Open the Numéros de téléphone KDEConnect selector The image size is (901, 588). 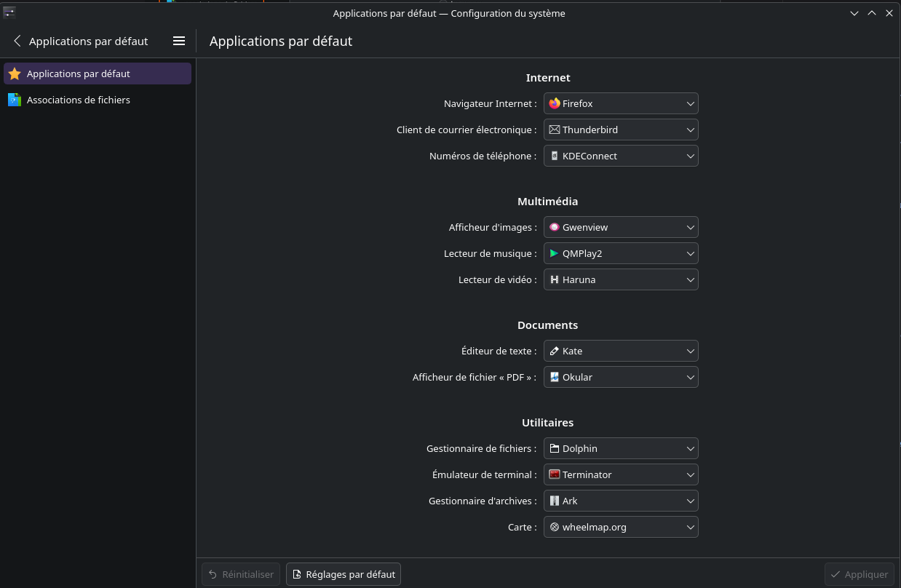pos(621,156)
